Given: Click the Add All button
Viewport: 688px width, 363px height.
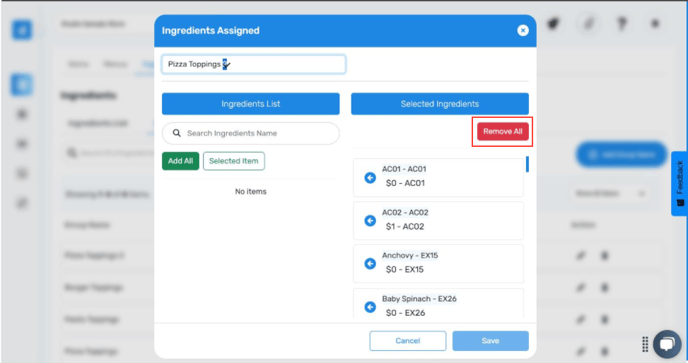Looking at the screenshot, I should point(180,161).
